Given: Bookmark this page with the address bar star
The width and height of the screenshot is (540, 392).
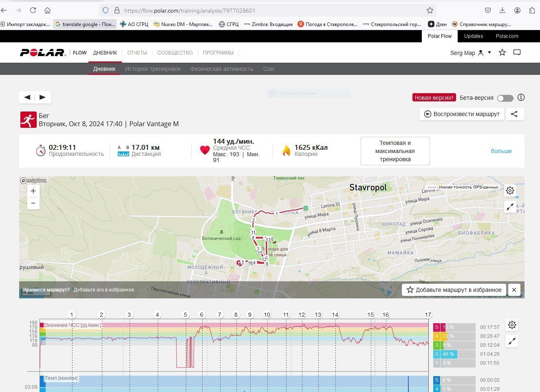Looking at the screenshot, I should tap(430, 11).
